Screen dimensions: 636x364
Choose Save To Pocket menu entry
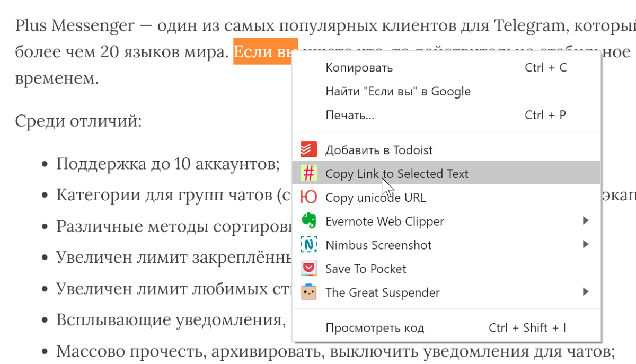447,269
